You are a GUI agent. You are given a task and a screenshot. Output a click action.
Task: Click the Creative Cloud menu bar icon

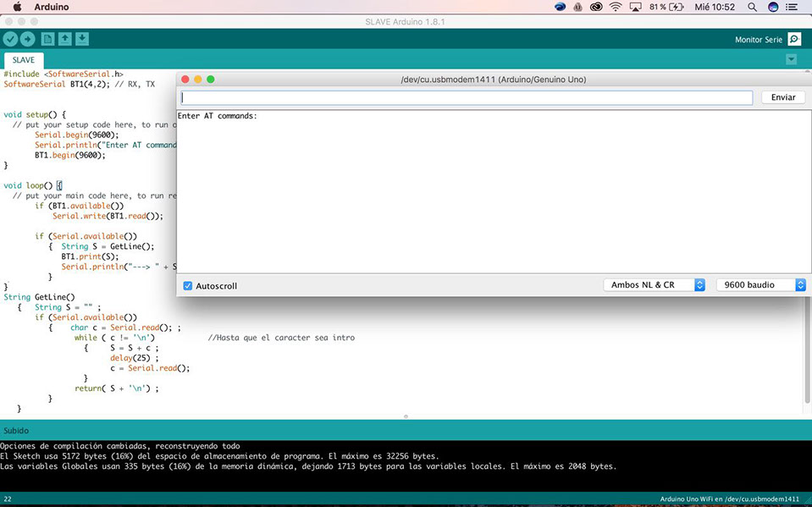[596, 7]
